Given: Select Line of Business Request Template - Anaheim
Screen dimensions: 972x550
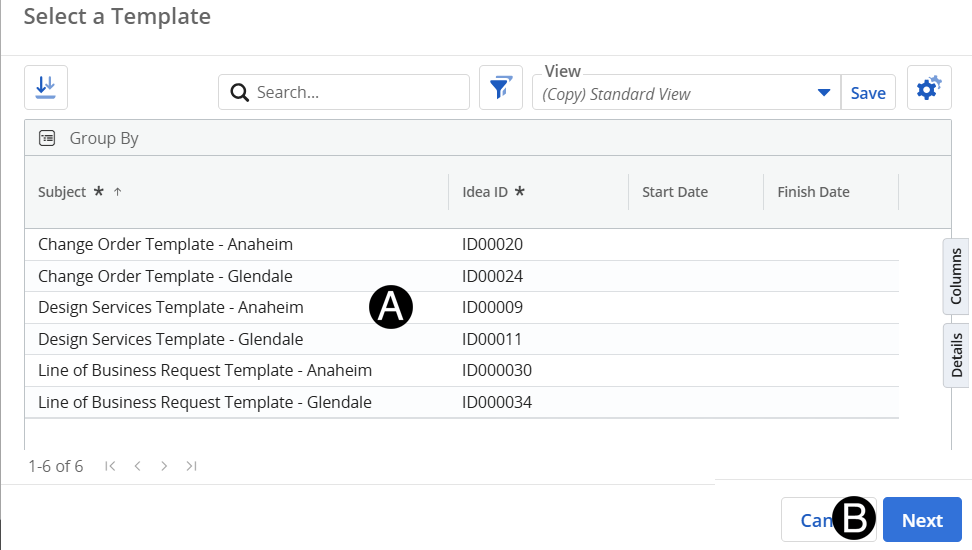Looking at the screenshot, I should tap(204, 371).
